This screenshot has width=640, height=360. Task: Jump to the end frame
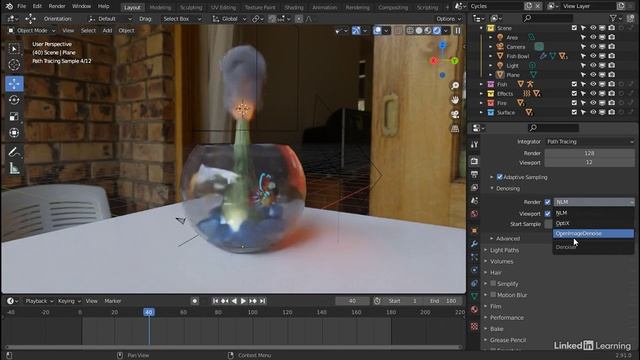(x=262, y=301)
